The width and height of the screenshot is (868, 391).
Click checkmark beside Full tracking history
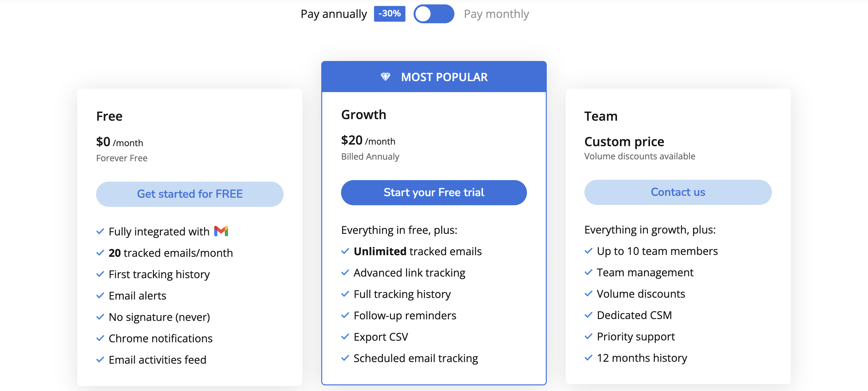345,294
